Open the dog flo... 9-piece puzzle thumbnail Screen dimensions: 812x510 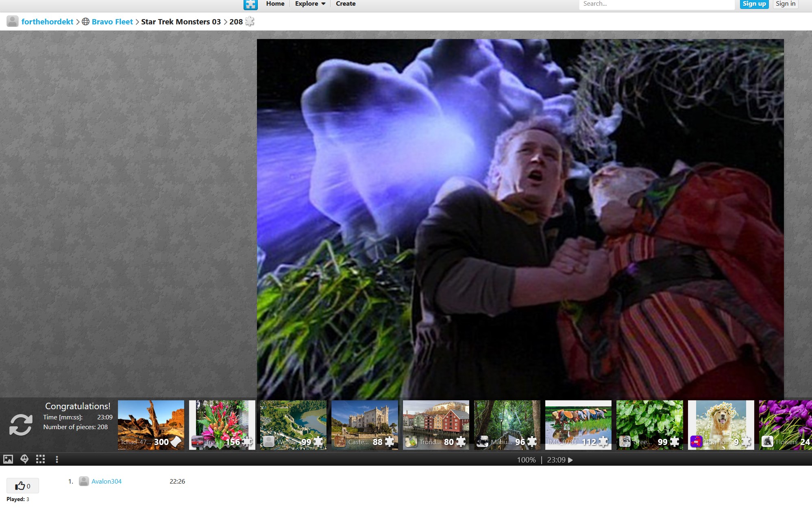click(x=721, y=425)
